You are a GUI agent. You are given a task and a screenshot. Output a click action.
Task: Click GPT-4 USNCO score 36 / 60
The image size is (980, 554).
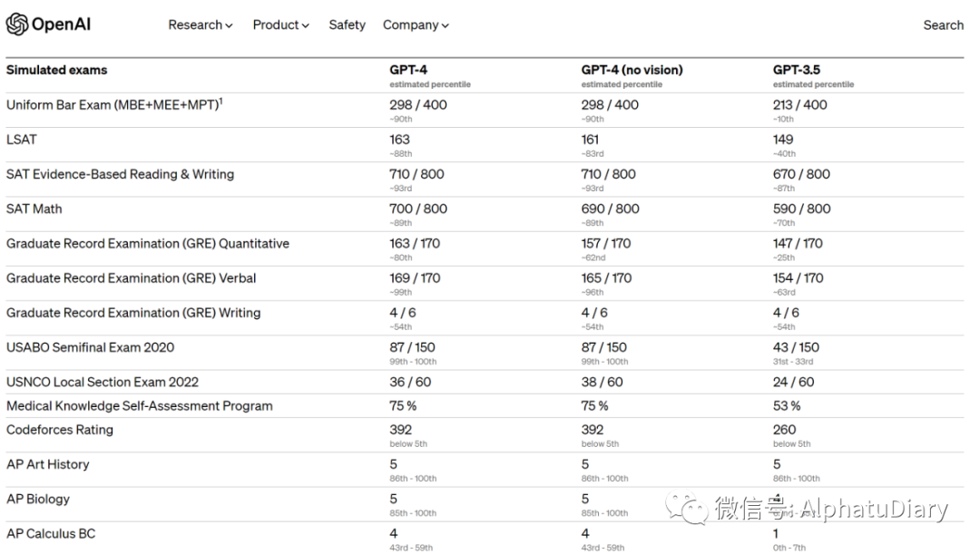(x=410, y=383)
